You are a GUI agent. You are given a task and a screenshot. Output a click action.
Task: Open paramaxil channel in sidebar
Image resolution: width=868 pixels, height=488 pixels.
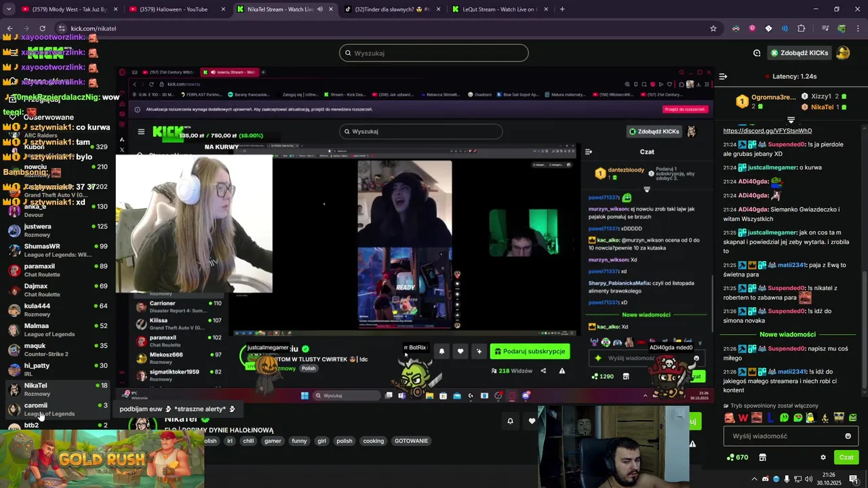click(57, 270)
